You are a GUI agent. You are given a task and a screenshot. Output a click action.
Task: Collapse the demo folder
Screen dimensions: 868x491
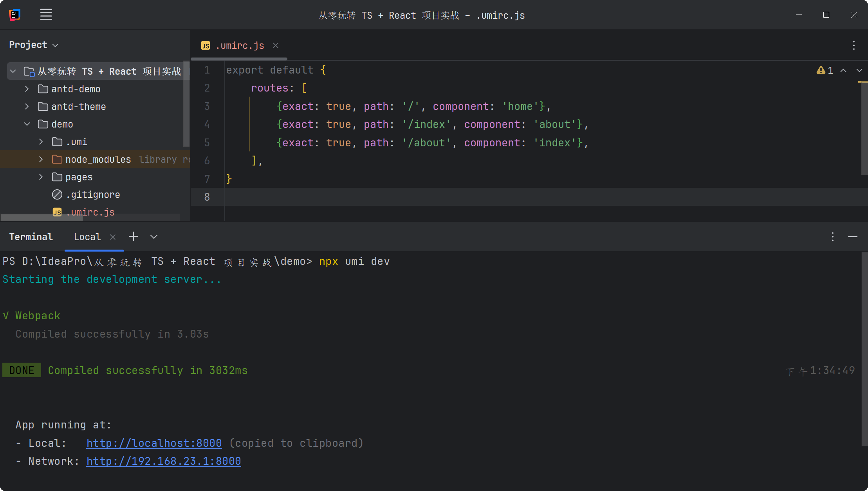[x=27, y=124]
